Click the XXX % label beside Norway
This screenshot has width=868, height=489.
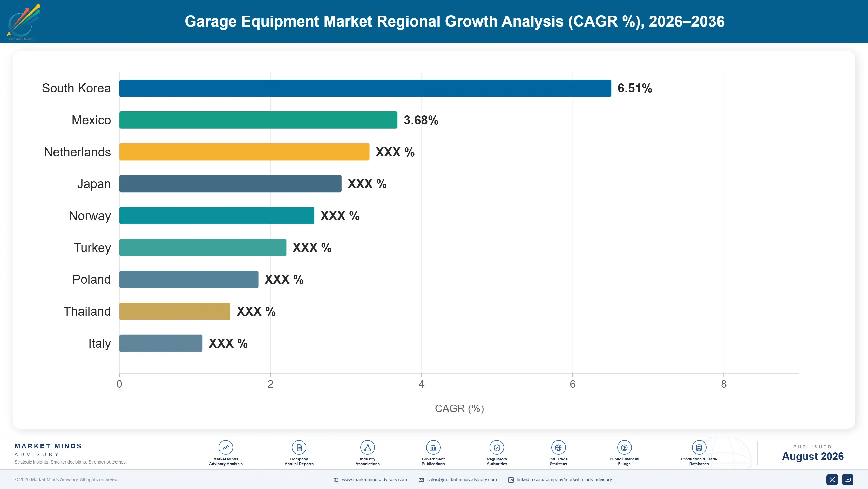[340, 216]
